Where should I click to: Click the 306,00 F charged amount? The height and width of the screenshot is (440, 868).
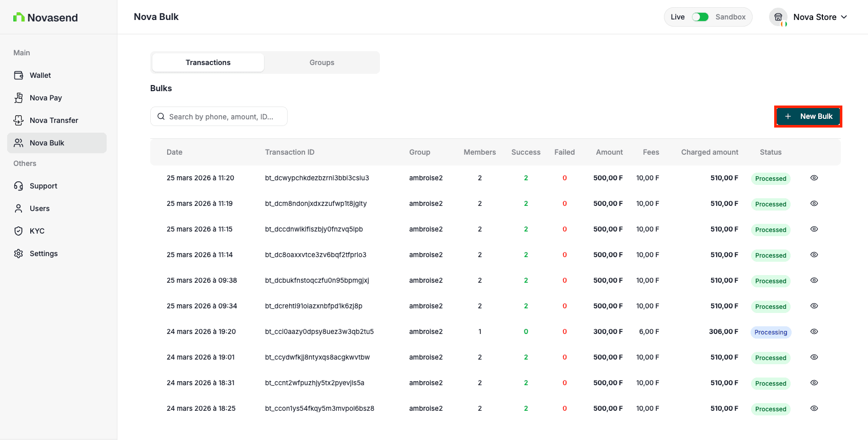(x=723, y=331)
